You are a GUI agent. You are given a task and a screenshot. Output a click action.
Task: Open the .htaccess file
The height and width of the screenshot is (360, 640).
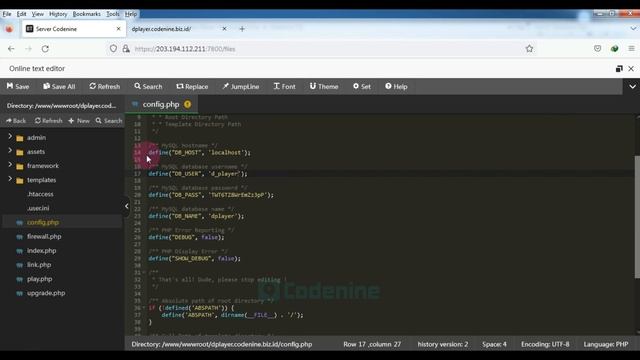click(40, 194)
